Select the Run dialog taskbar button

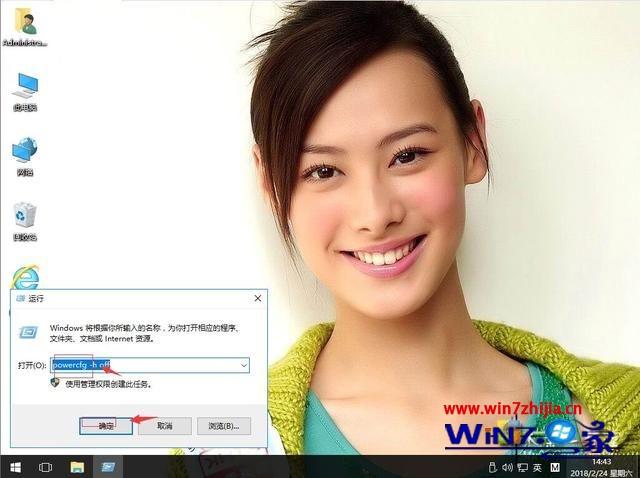tap(108, 467)
